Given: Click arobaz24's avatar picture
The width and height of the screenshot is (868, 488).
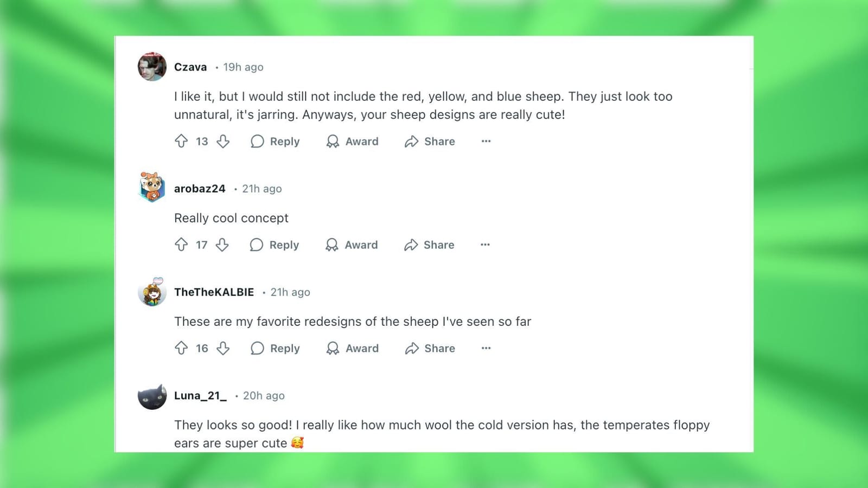Looking at the screenshot, I should [152, 187].
